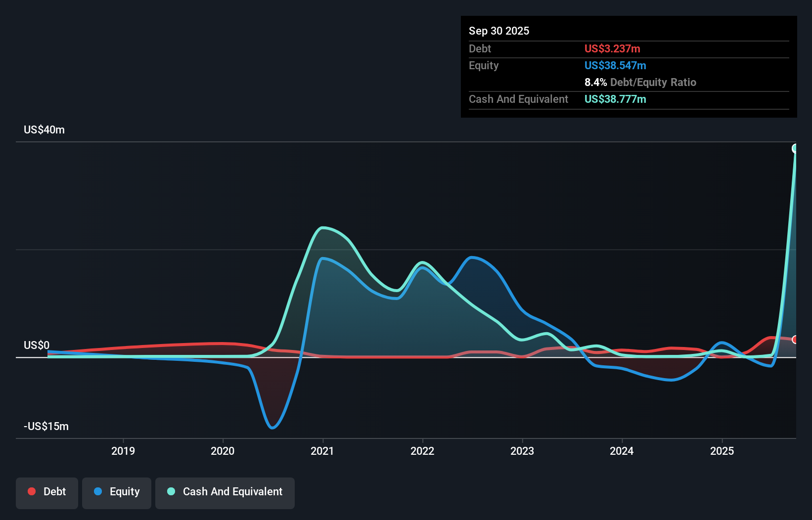
Task: Click the US$40m y-axis label
Action: pyautogui.click(x=45, y=130)
